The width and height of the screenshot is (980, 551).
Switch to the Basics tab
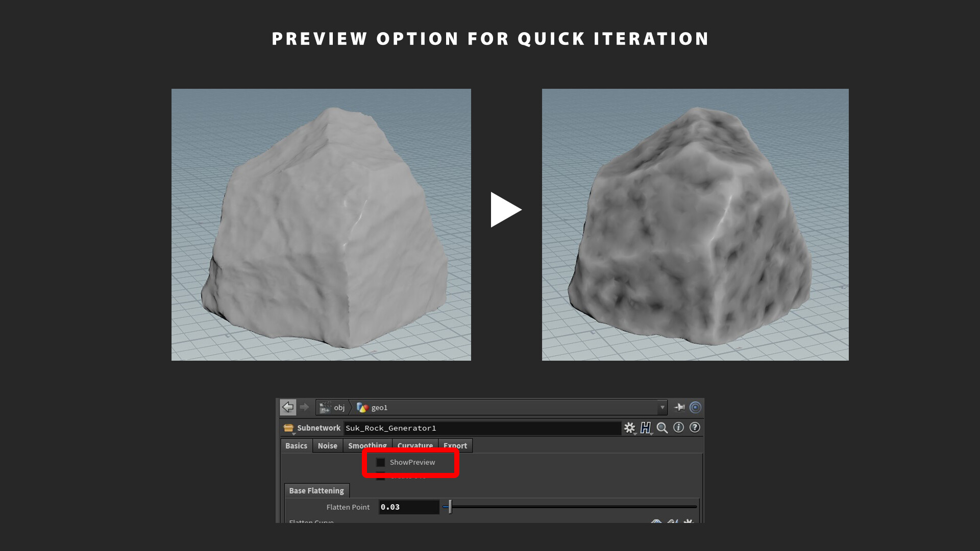[x=296, y=446]
